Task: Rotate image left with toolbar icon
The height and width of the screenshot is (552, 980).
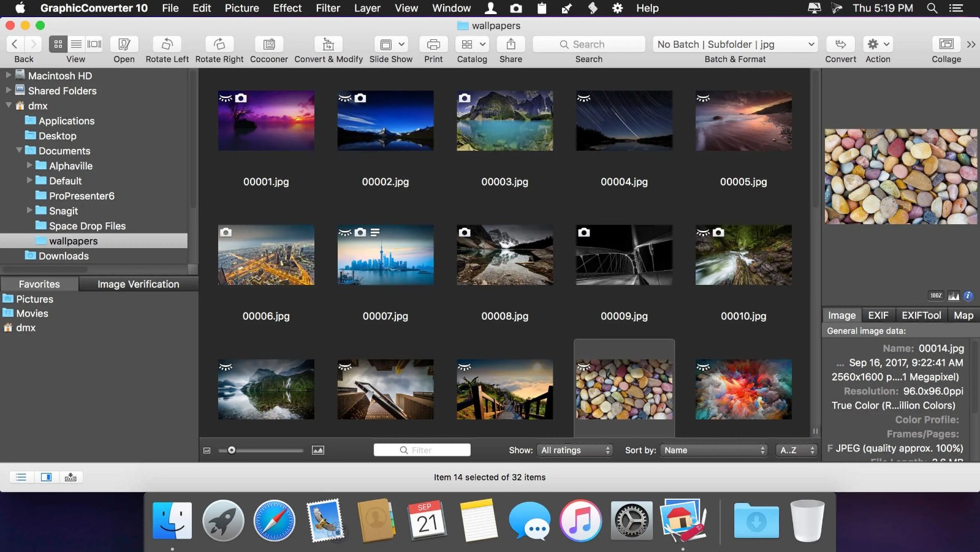Action: 167,44
